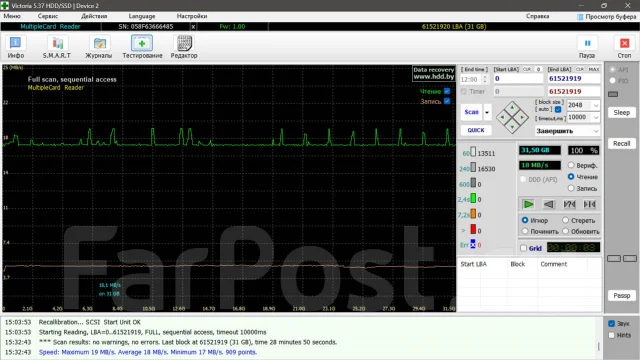This screenshot has width=640, height=360.
Task: Select the Обновить refresh action
Action: click(x=565, y=231)
